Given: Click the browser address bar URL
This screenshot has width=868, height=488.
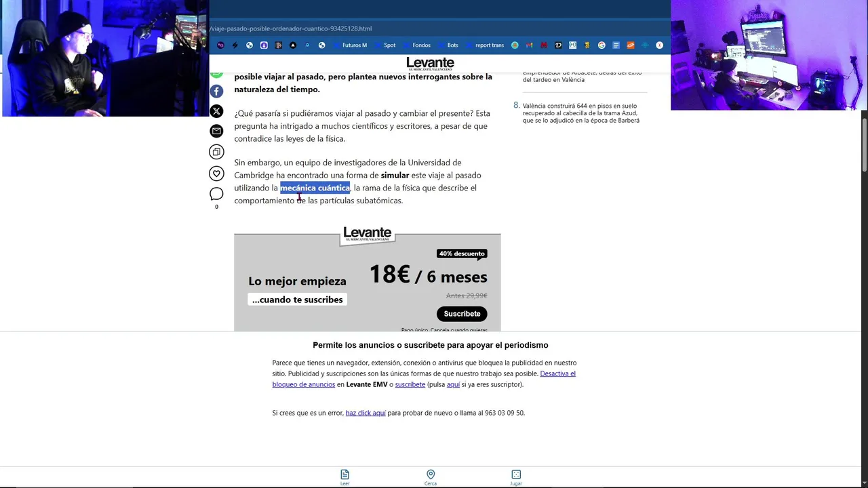Looking at the screenshot, I should 292,28.
